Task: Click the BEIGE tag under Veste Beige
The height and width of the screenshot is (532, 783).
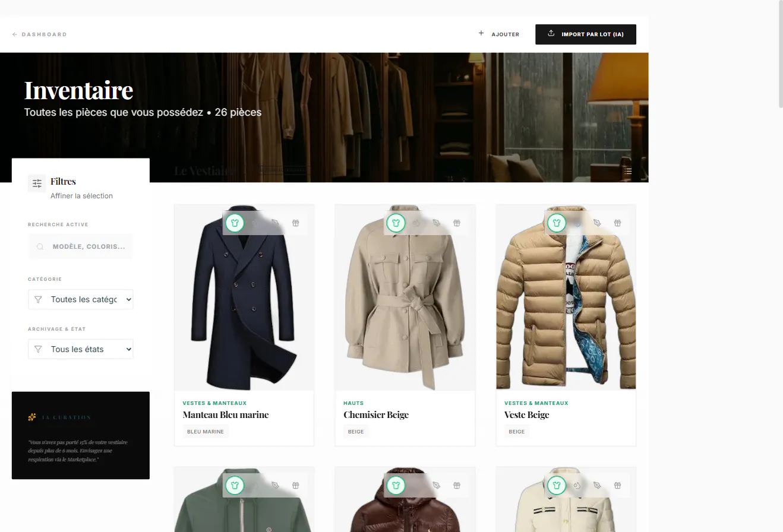Action: coord(517,432)
